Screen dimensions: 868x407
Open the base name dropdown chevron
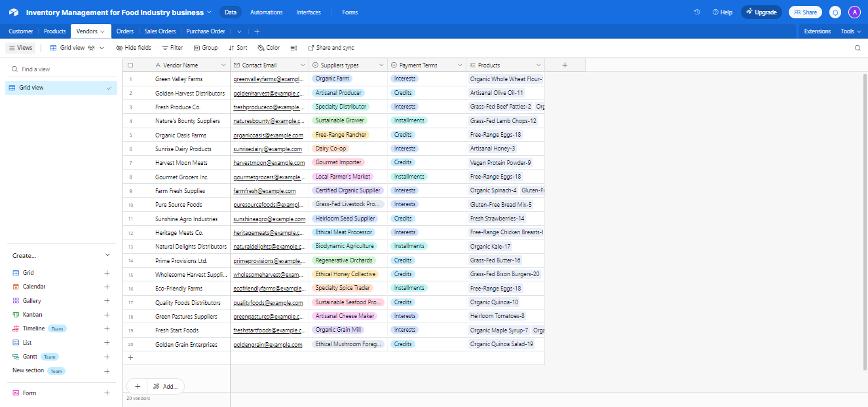click(x=209, y=12)
